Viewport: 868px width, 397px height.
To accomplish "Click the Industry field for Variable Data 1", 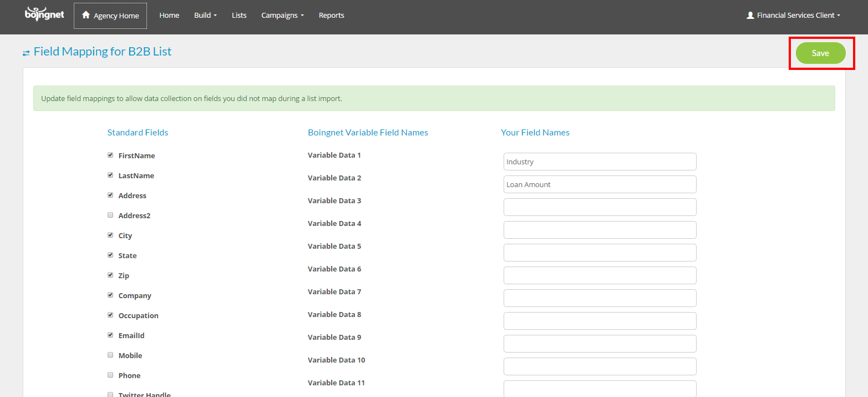I will pos(600,162).
